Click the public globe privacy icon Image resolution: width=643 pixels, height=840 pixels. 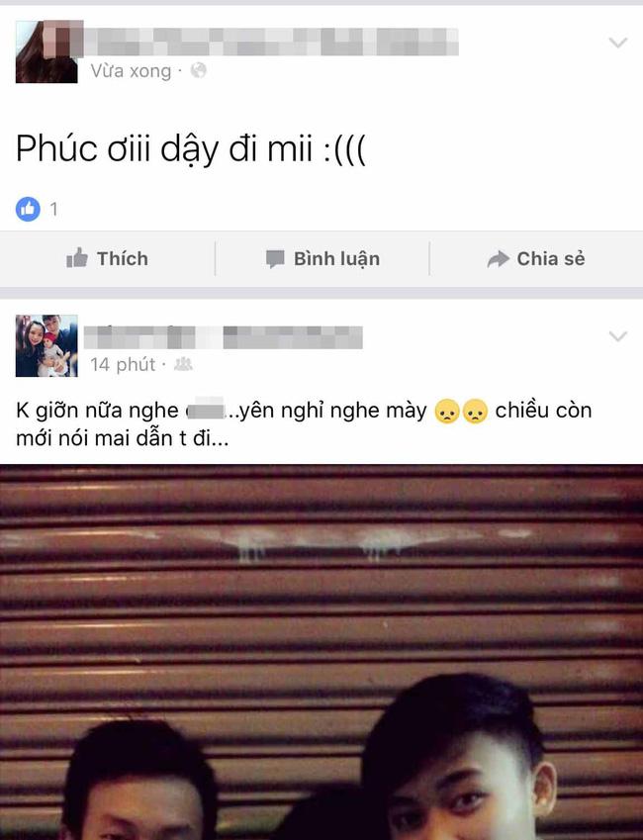[199, 70]
